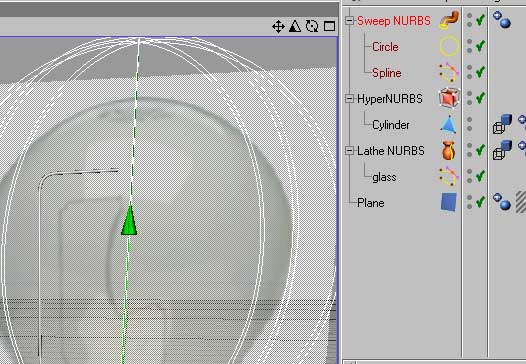Image resolution: width=526 pixels, height=364 pixels.
Task: Select the Sweep NURBS pipe icon
Action: point(449,20)
